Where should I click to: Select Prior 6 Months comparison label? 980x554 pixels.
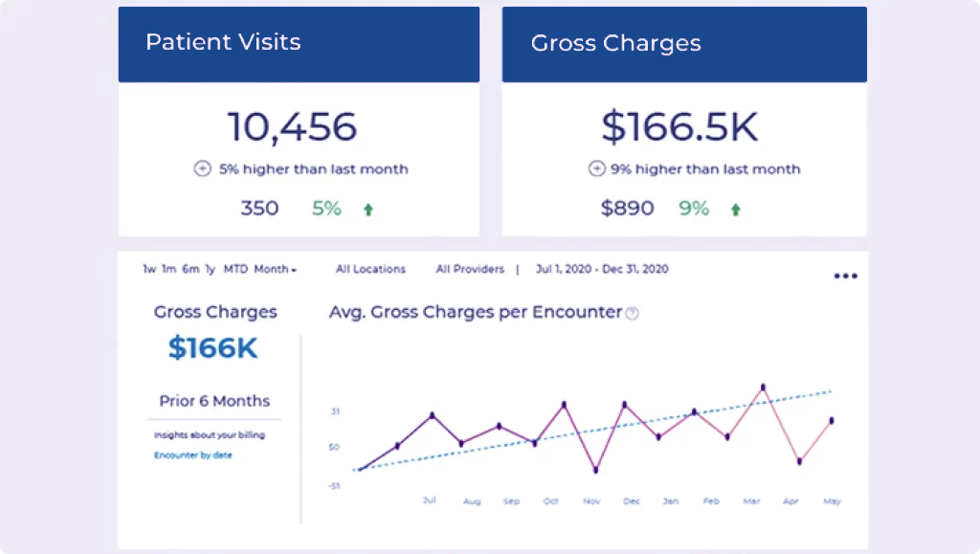click(x=214, y=401)
